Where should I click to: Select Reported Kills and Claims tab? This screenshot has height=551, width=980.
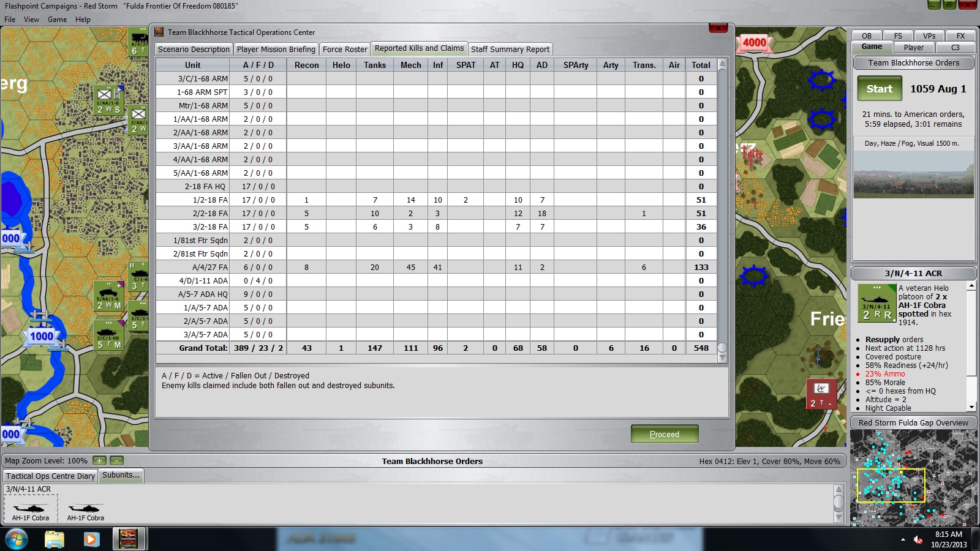coord(420,48)
